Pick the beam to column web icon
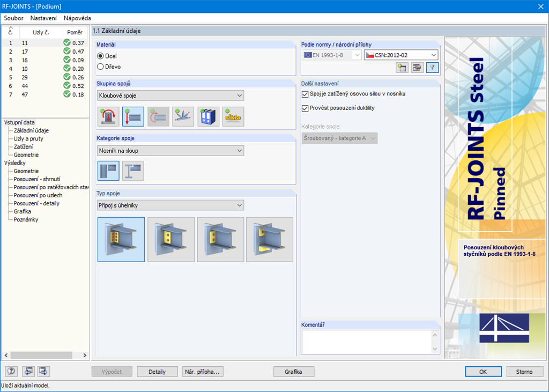 point(133,171)
